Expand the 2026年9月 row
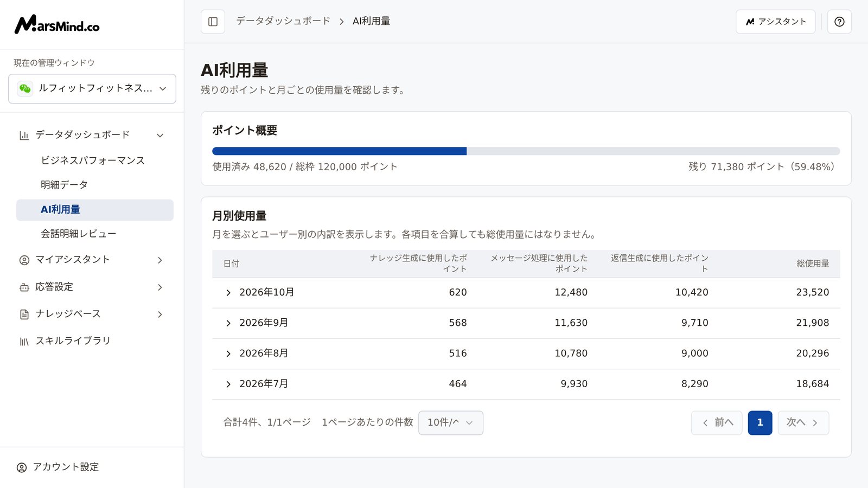 [x=228, y=323]
